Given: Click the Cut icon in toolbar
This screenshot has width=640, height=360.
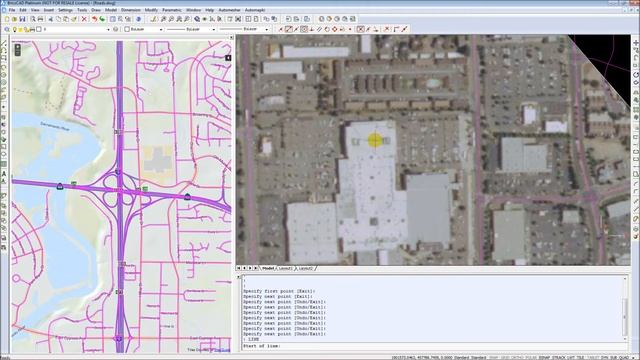Looking at the screenshot, I should click(x=51, y=19).
